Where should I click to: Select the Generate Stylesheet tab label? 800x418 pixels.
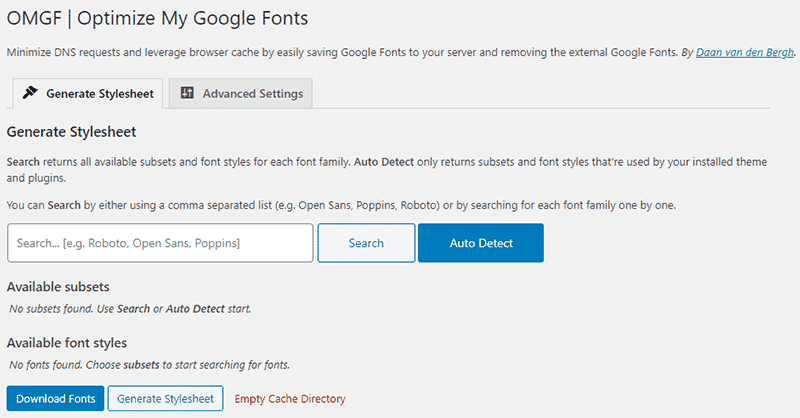(99, 94)
